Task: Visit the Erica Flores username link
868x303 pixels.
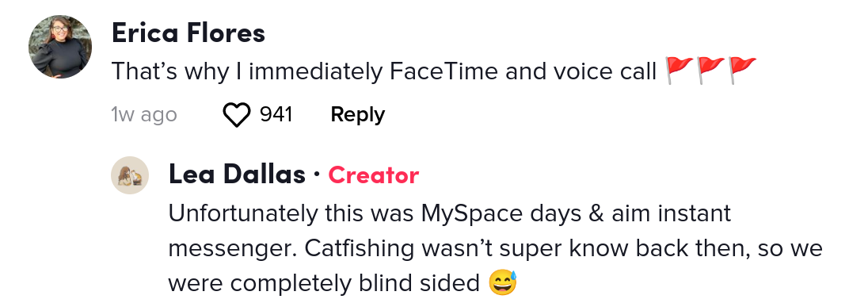Action: point(188,33)
